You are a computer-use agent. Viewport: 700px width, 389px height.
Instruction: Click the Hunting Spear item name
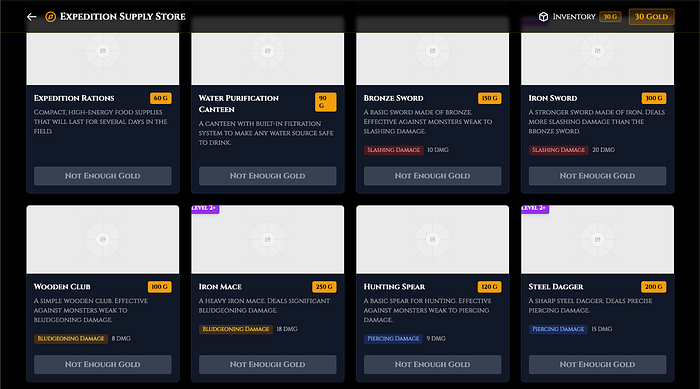pyautogui.click(x=394, y=287)
